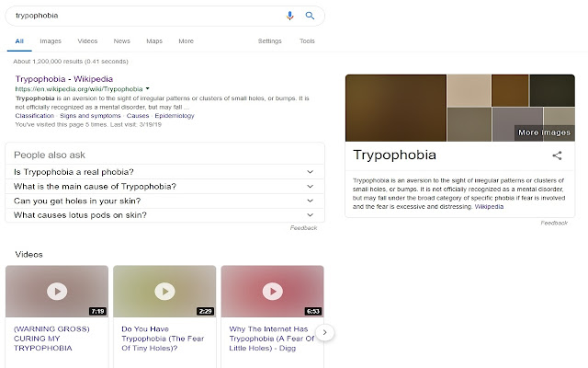The width and height of the screenshot is (588, 368).
Task: Open the More search categories menu
Action: coord(186,41)
